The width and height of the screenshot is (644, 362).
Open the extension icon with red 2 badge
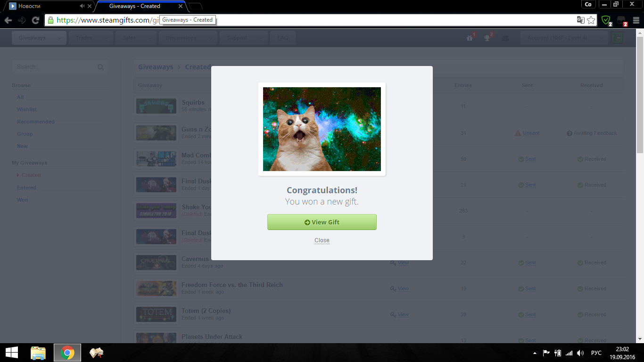tap(622, 21)
